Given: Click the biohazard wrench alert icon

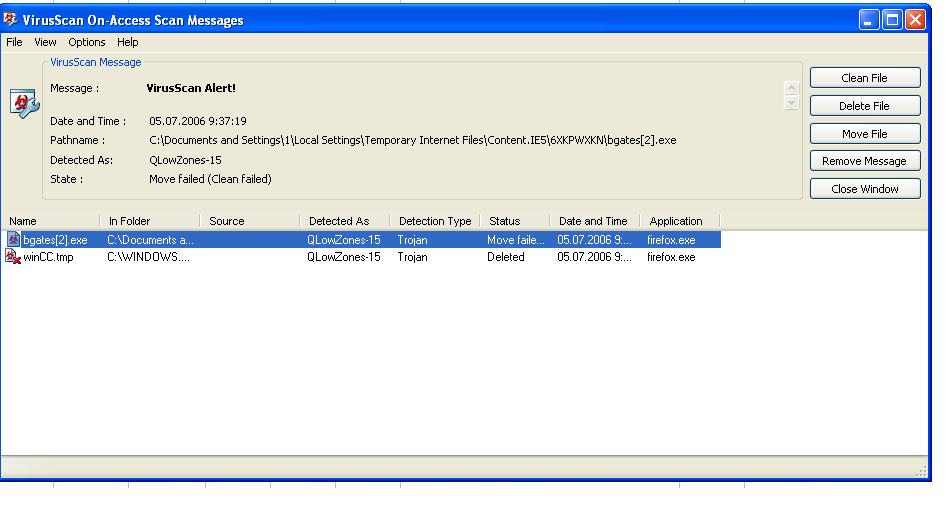Looking at the screenshot, I should (x=25, y=103).
